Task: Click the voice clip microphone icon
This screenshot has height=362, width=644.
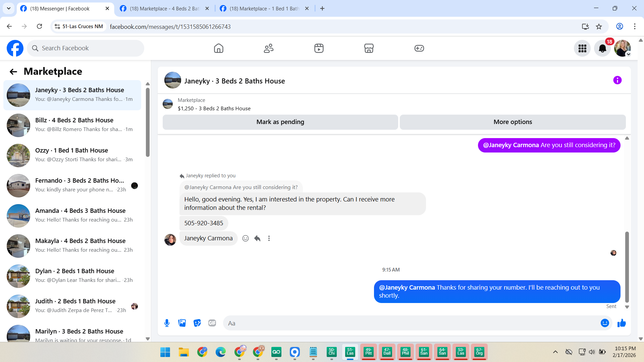Action: pos(167,323)
